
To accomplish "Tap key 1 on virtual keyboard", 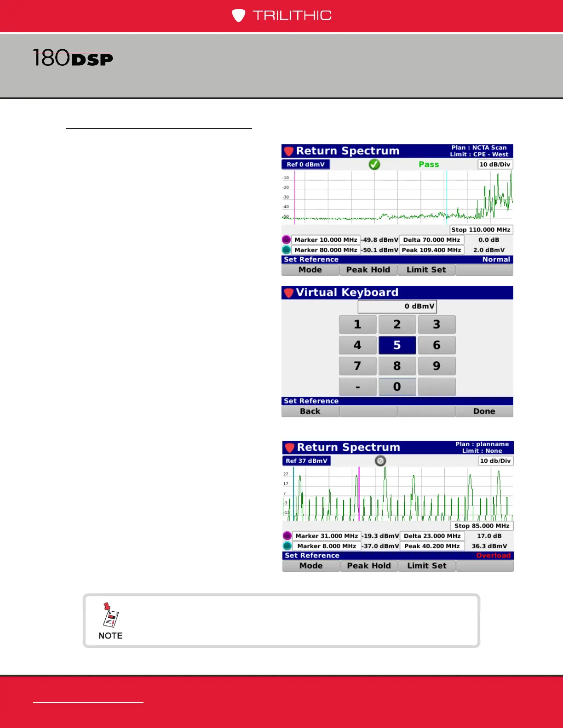I will pos(357,324).
